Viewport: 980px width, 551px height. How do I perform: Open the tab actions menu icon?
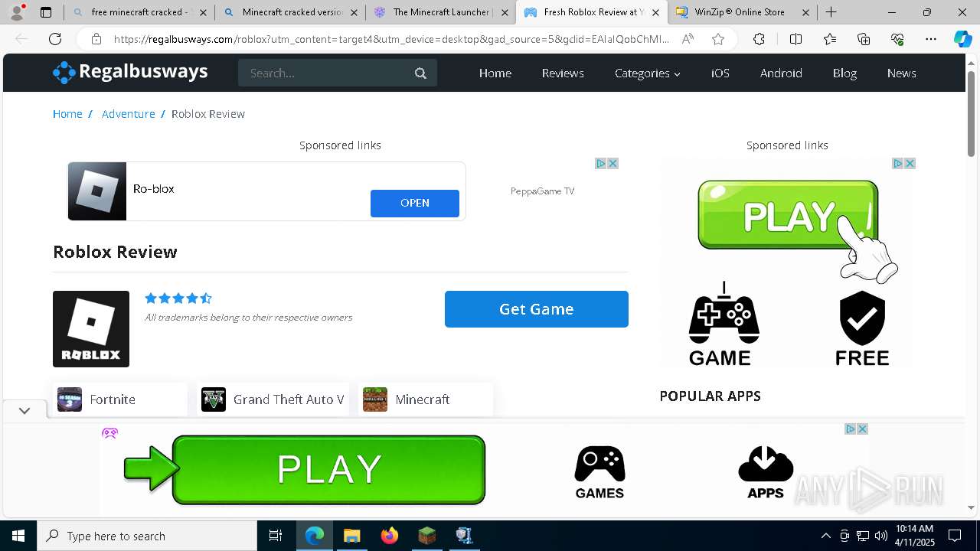click(x=46, y=12)
